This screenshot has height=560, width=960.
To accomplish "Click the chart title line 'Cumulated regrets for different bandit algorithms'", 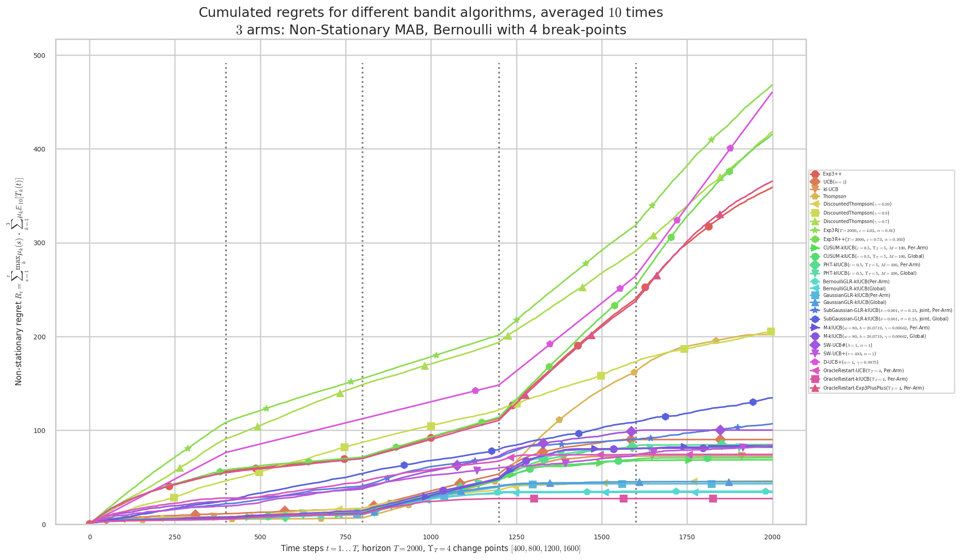I will point(431,13).
